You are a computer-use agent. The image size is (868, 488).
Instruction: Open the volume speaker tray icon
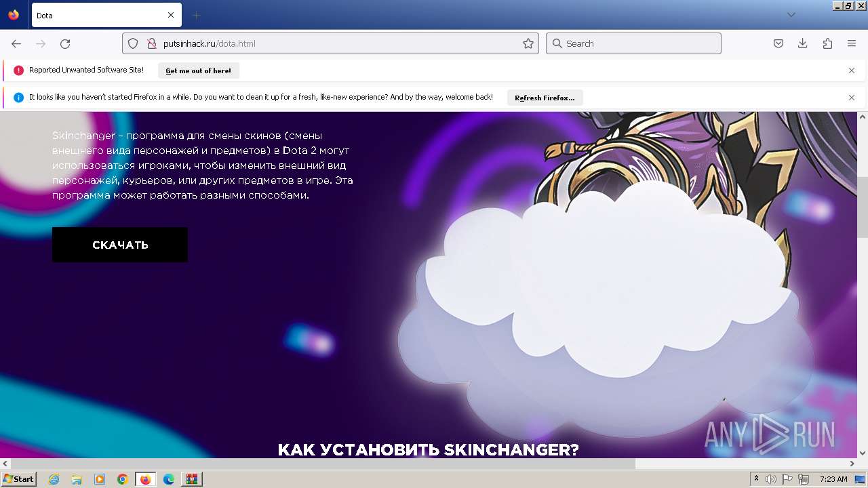tap(771, 479)
